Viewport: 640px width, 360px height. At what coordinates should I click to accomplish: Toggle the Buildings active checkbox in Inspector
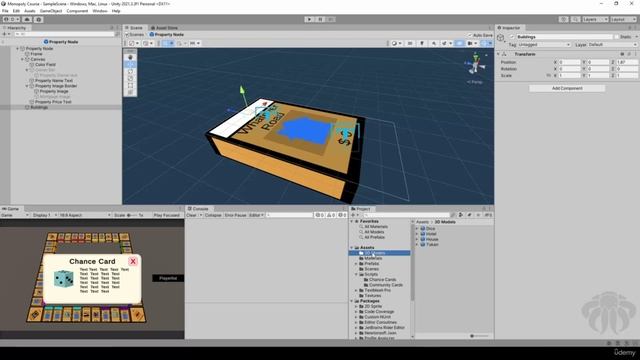click(512, 37)
